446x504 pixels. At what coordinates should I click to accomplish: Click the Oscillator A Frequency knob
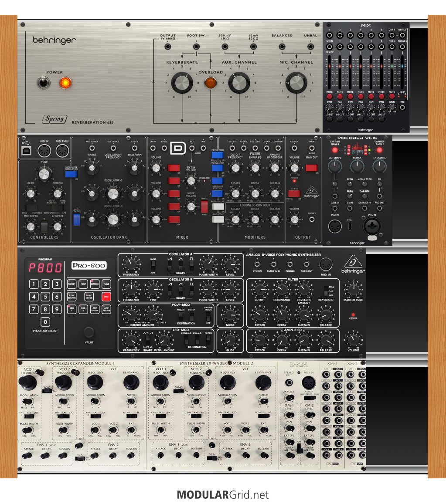click(131, 264)
